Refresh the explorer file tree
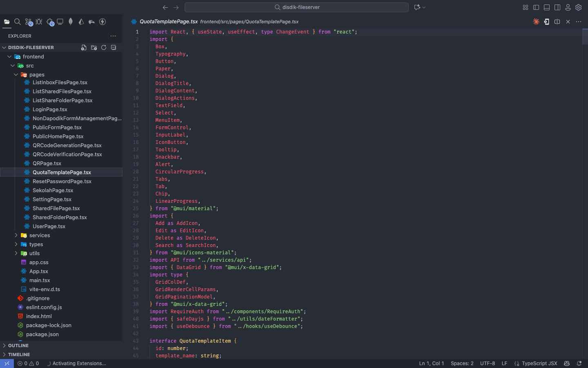Viewport: 588px width, 368px height. (x=104, y=47)
